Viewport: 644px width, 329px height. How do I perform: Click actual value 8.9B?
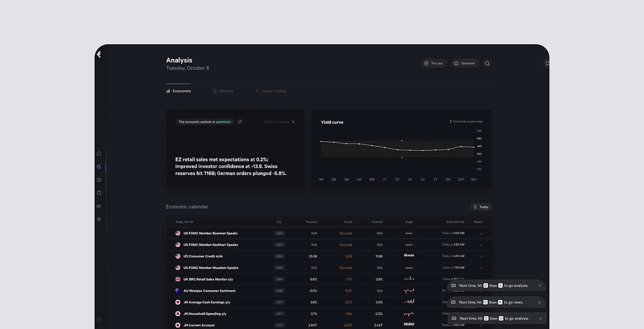click(349, 256)
